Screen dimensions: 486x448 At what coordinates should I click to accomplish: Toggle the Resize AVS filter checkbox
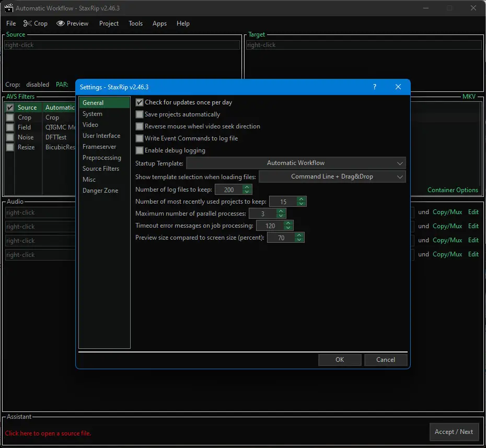10,147
